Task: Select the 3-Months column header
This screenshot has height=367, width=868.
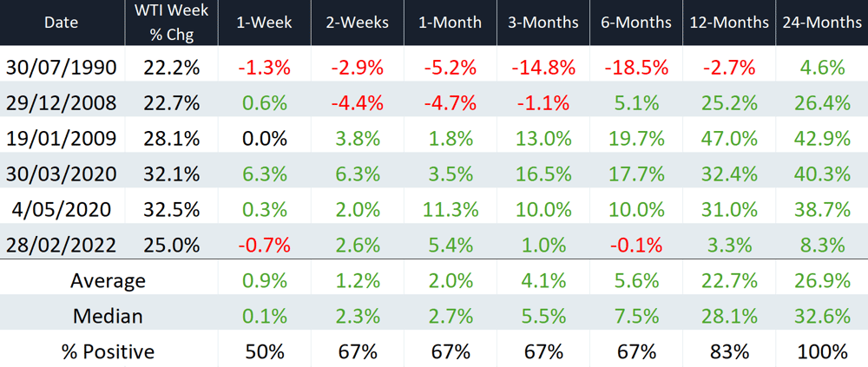Action: click(x=543, y=23)
